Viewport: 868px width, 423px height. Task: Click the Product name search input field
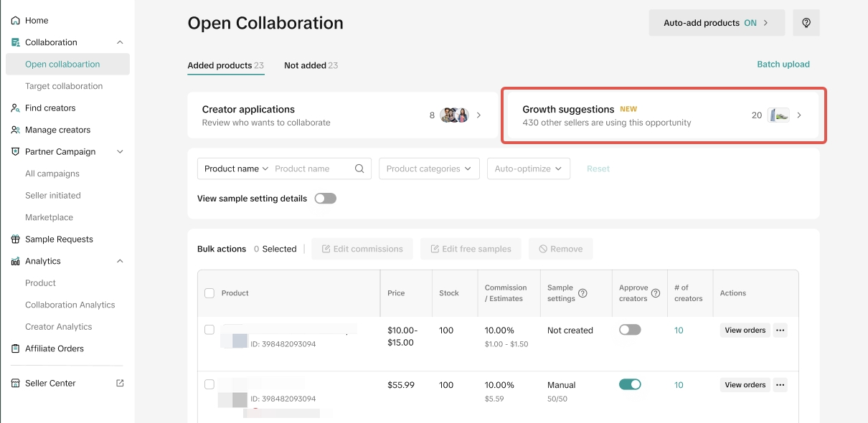312,169
